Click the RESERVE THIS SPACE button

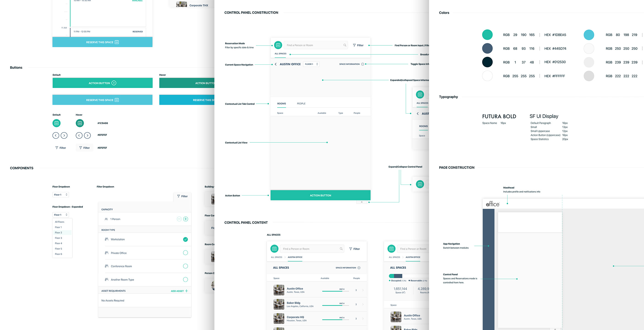[102, 42]
